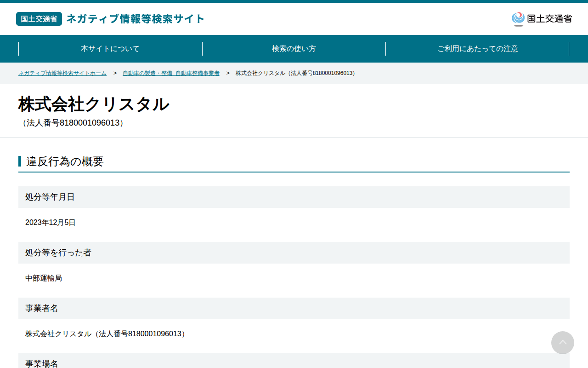This screenshot has width=588, height=368.
Task: Click the 事業場名 row header
Action: click(294, 361)
